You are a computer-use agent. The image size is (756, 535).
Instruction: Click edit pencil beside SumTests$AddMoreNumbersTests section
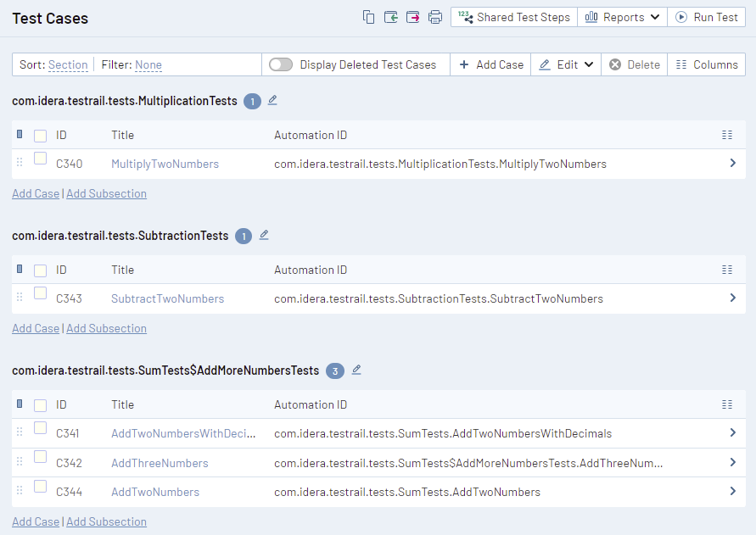click(x=356, y=370)
